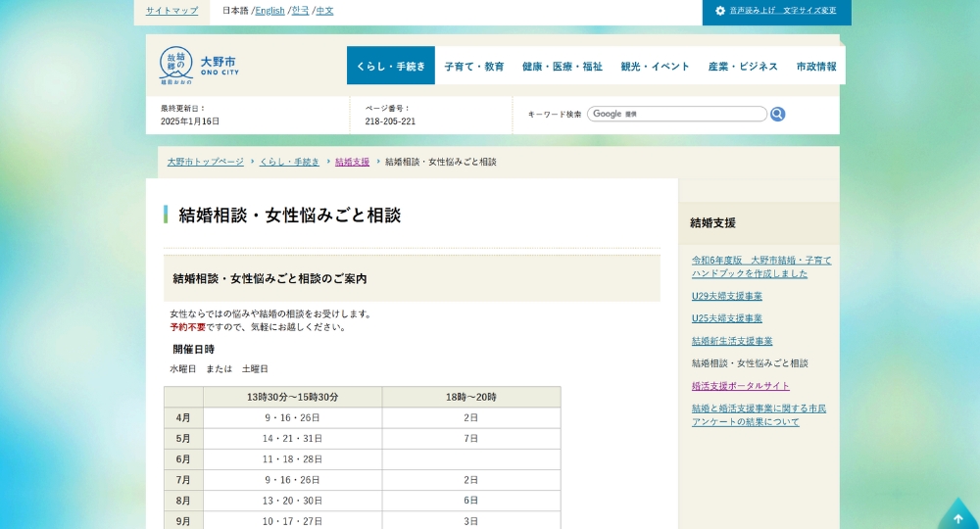Click the 結婚支援 breadcrumb link
Screen dimensions: 980x529
[x=352, y=162]
